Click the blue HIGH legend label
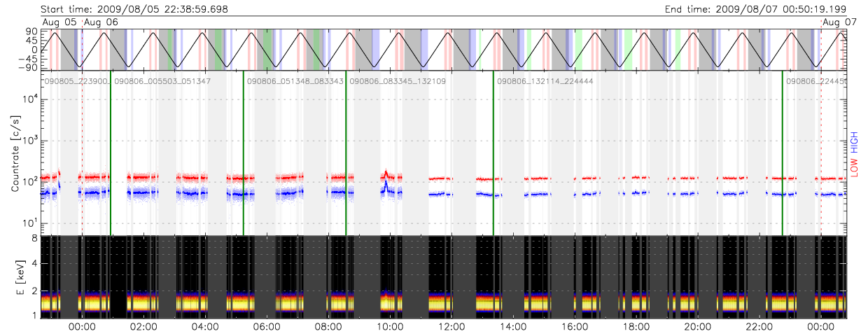Viewport: 868px width, 336px height. (855, 142)
